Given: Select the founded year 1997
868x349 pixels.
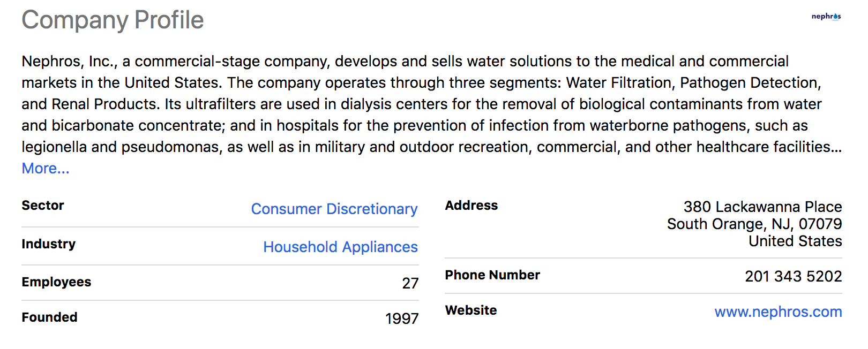Looking at the screenshot, I should click(402, 319).
